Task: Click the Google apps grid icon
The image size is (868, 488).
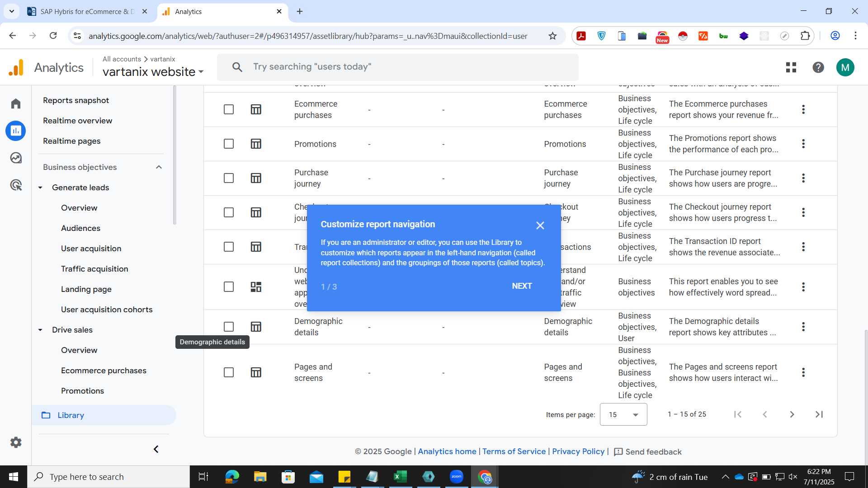Action: pos(791,67)
